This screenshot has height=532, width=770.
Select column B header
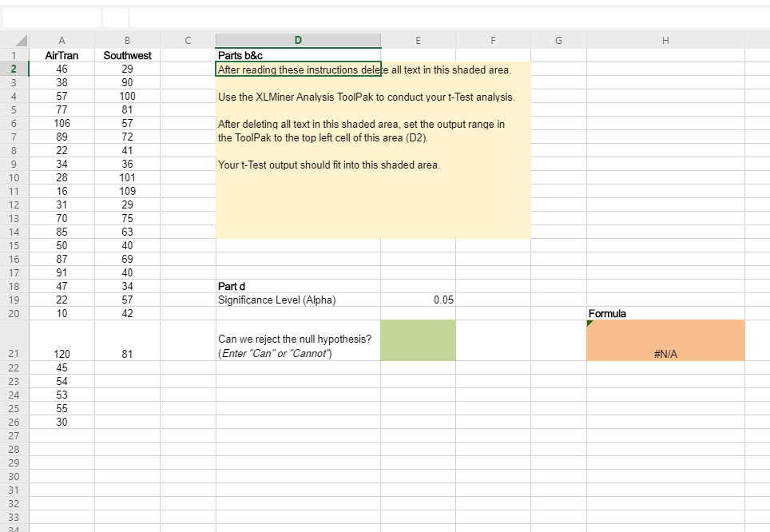[127, 41]
